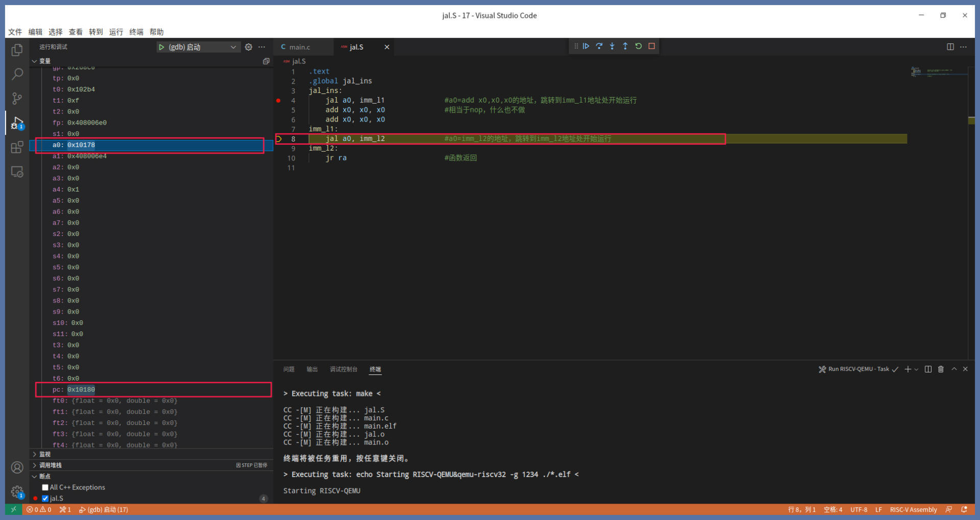This screenshot has width=980, height=520.
Task: Restart the debugging session
Action: point(639,46)
